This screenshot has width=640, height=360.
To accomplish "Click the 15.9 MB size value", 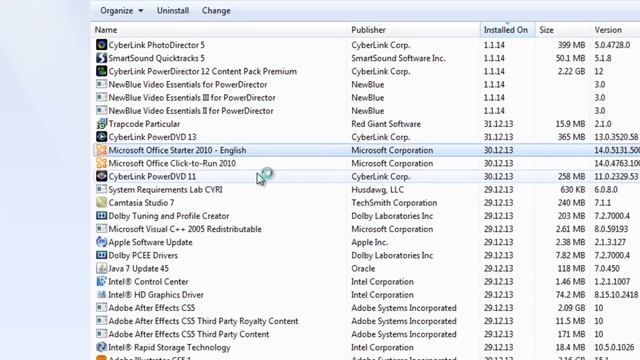I will [571, 124].
